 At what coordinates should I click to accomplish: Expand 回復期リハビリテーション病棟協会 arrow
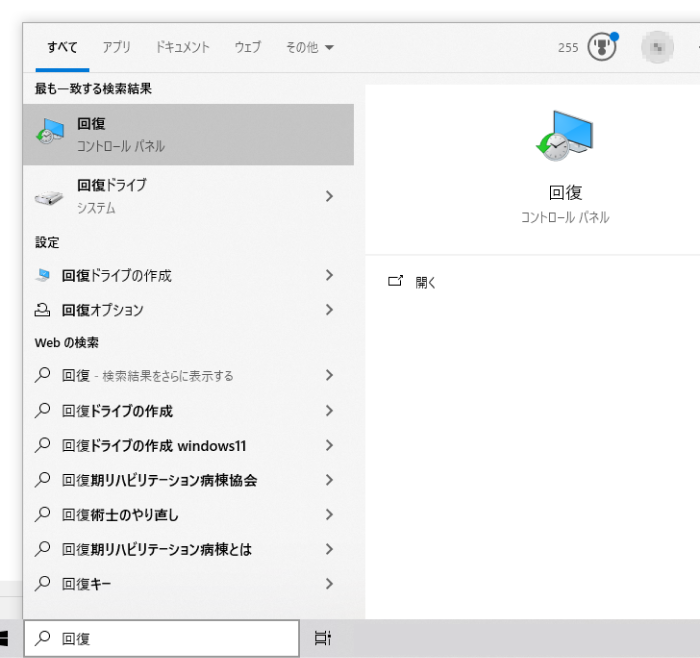pyautogui.click(x=329, y=479)
